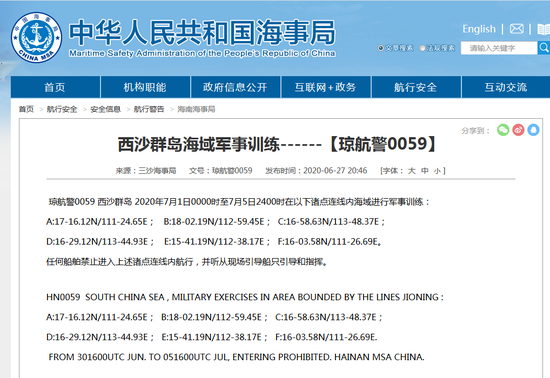This screenshot has width=550, height=378.
Task: Click the line starting 任何船舶禁止进入
Action: (x=187, y=262)
